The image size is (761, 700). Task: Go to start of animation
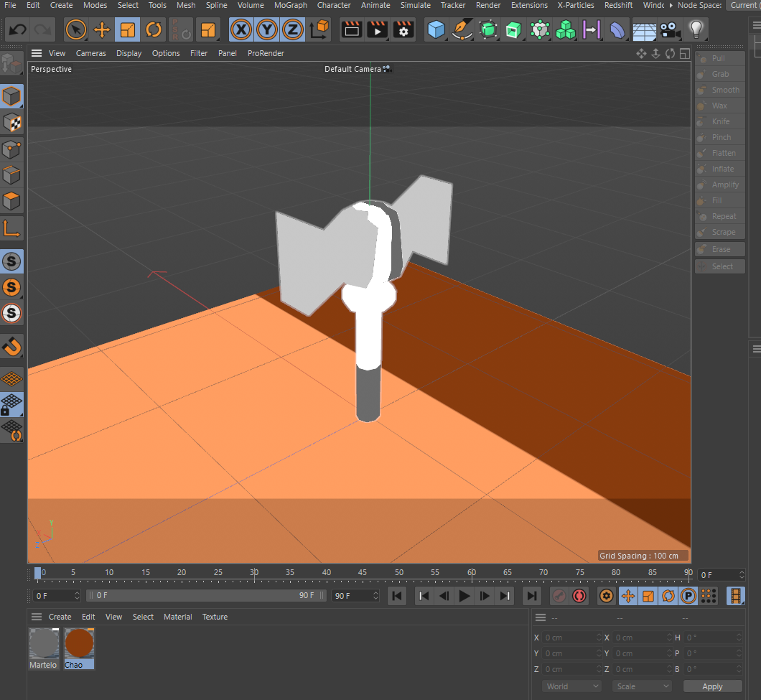(397, 596)
